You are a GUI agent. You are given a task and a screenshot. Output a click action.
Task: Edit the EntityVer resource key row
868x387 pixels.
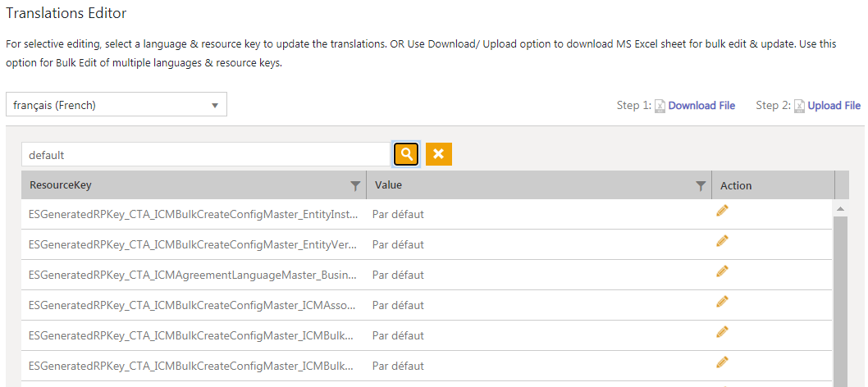[x=722, y=241]
